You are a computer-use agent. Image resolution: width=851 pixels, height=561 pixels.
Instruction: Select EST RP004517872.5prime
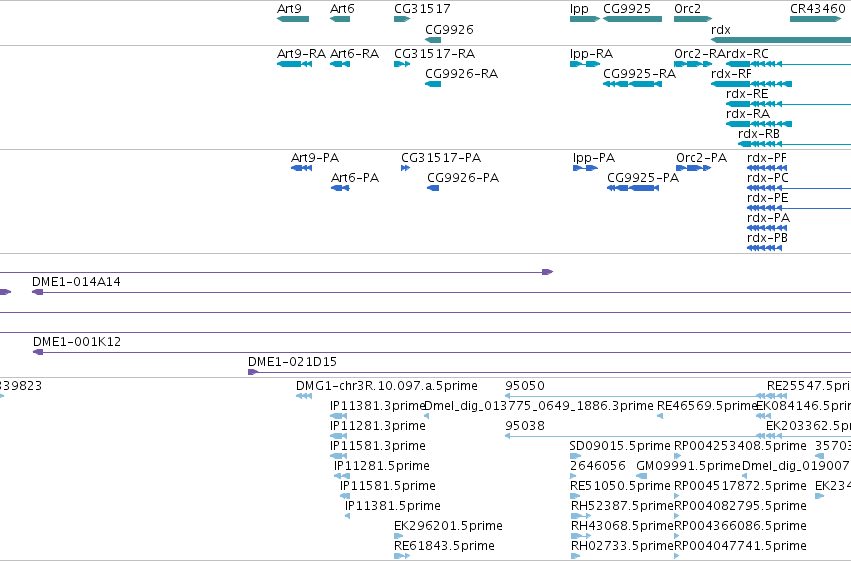click(677, 496)
